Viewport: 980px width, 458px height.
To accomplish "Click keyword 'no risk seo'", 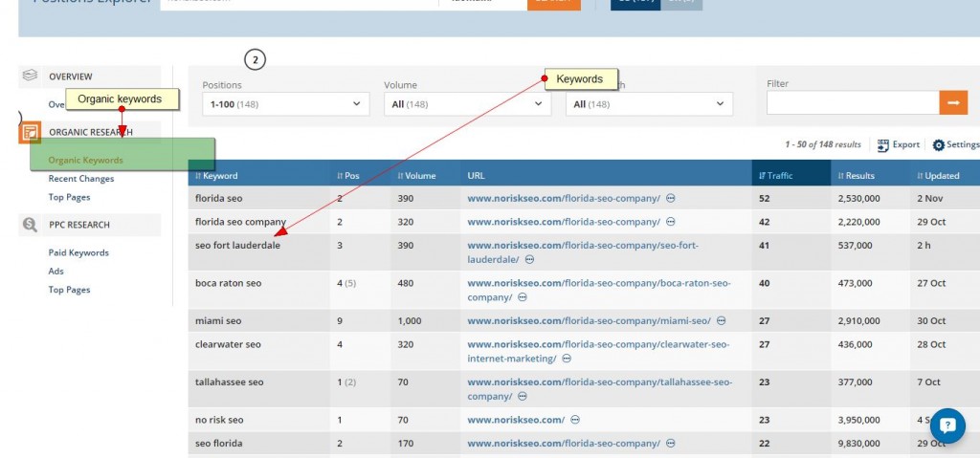I will [219, 420].
